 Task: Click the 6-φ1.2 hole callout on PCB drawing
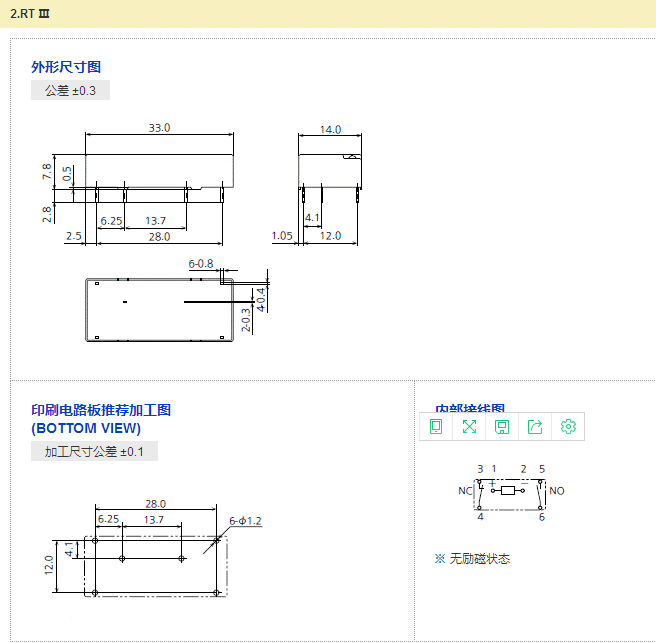point(245,521)
